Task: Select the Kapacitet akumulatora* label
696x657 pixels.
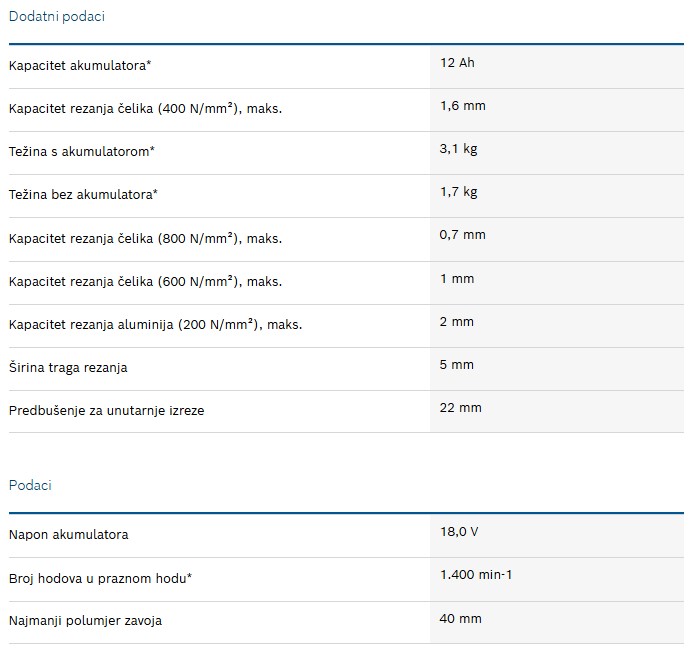Action: click(x=80, y=66)
